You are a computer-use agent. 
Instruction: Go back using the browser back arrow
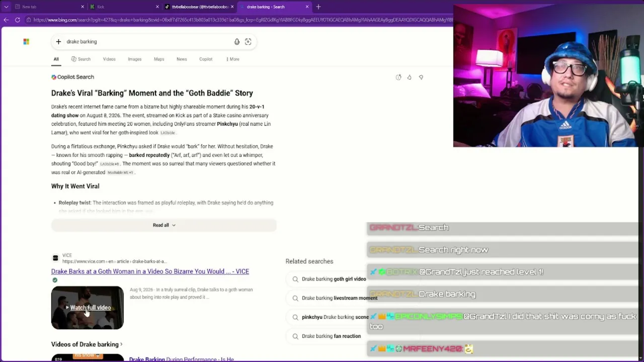(x=6, y=20)
